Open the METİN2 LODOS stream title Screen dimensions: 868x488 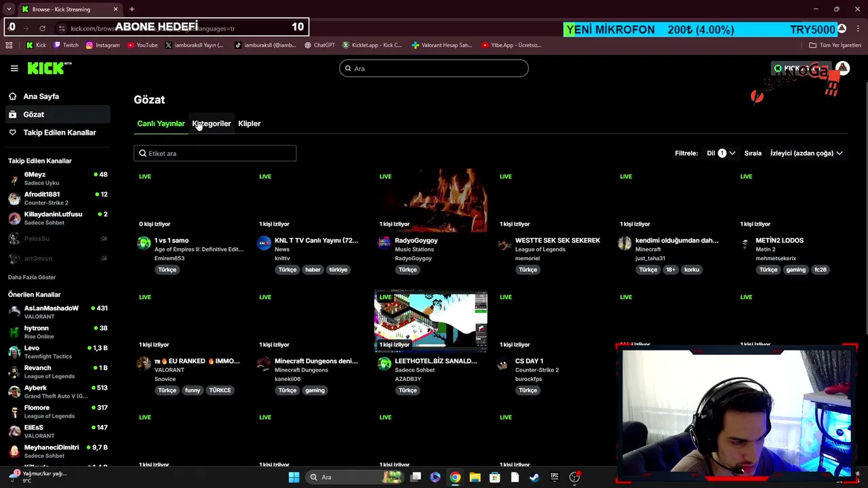pyautogui.click(x=780, y=241)
